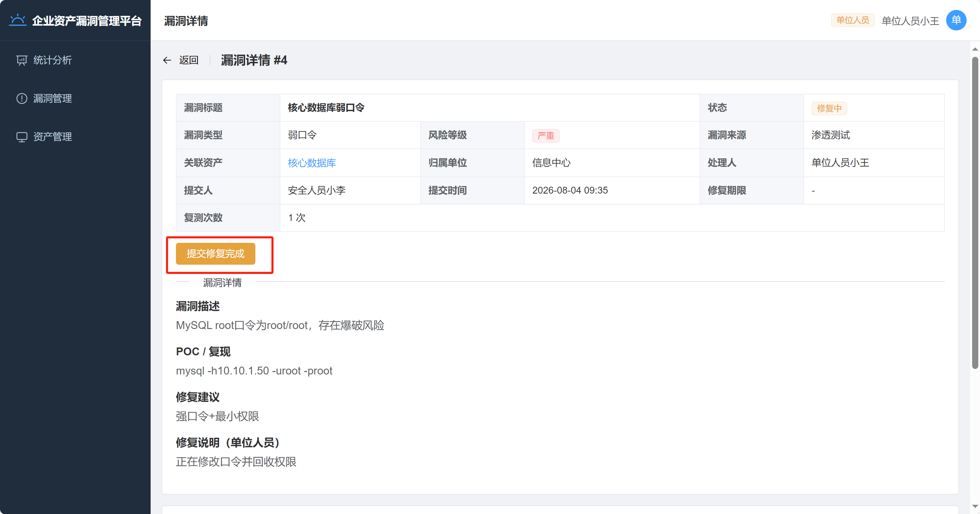Click the 漏洞来源 label cell

(752, 135)
